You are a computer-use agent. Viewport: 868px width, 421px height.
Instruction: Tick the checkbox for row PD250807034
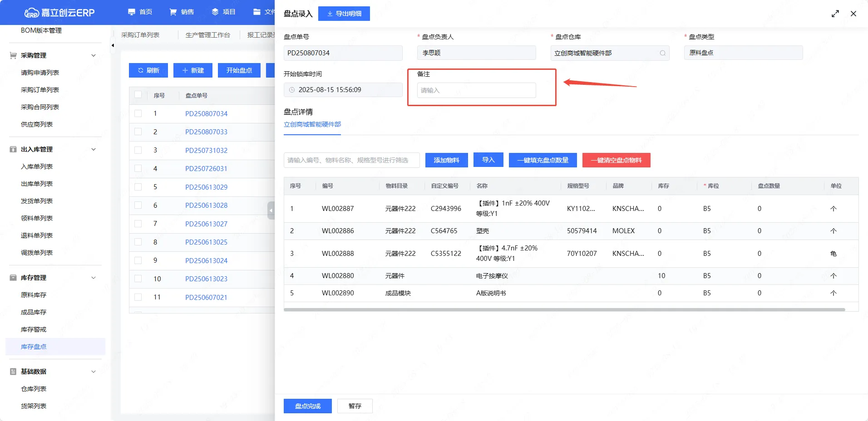pos(138,113)
